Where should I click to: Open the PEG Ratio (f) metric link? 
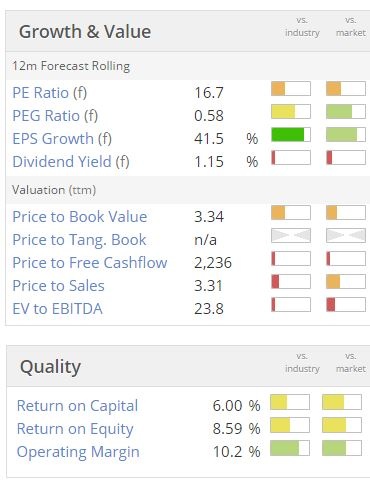(55, 116)
